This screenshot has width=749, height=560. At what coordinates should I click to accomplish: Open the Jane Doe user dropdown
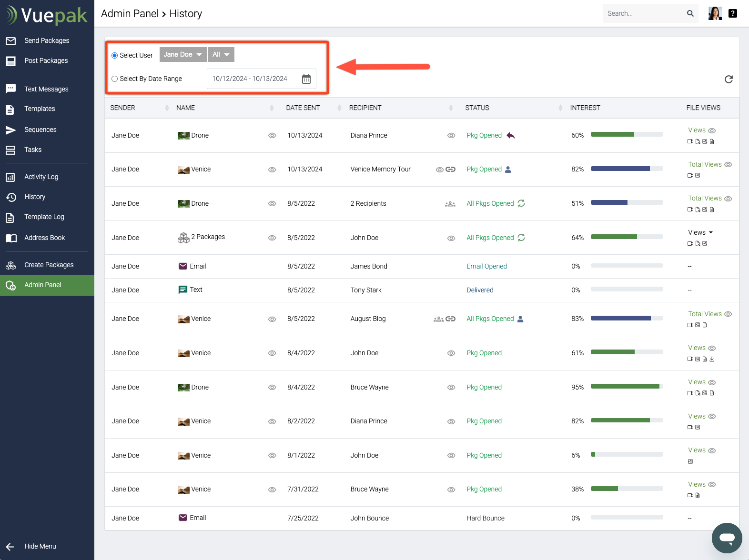pos(182,55)
